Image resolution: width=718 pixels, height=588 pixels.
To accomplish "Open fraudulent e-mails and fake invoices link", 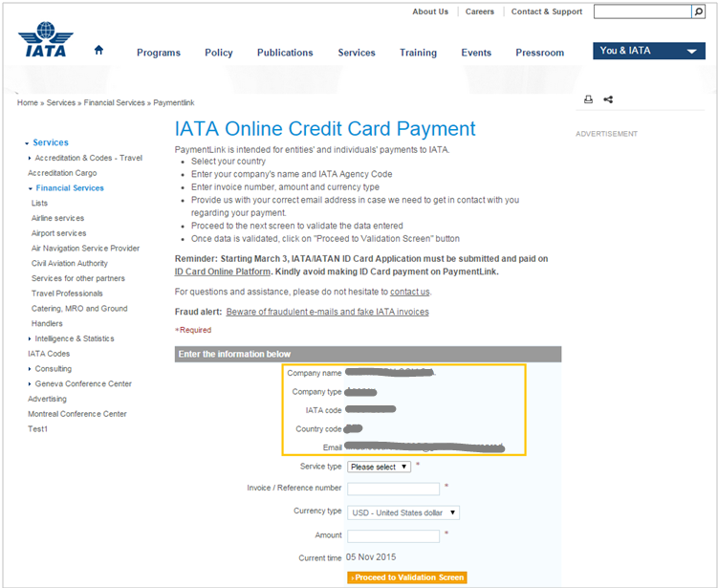I will click(327, 312).
